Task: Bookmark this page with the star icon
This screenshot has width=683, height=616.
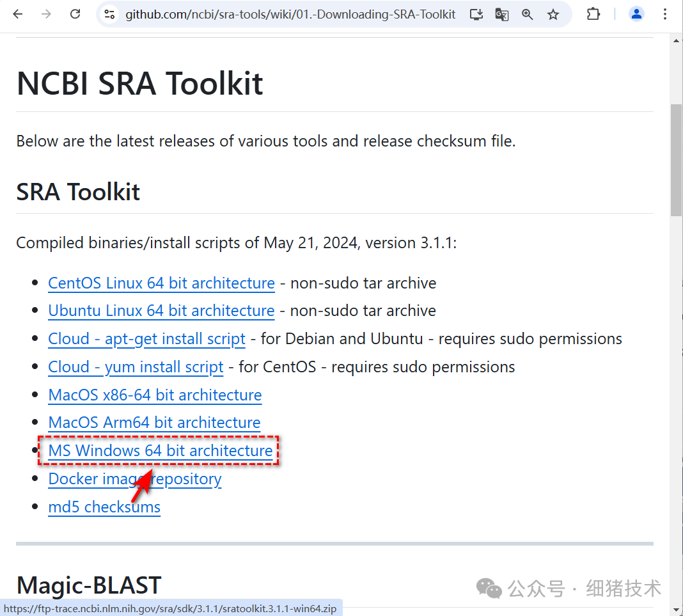Action: click(553, 14)
